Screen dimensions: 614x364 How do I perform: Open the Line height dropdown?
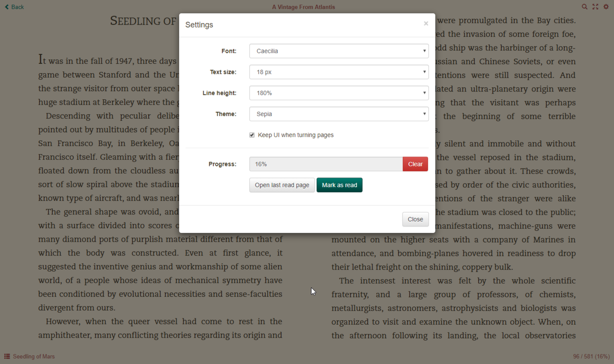click(x=339, y=93)
